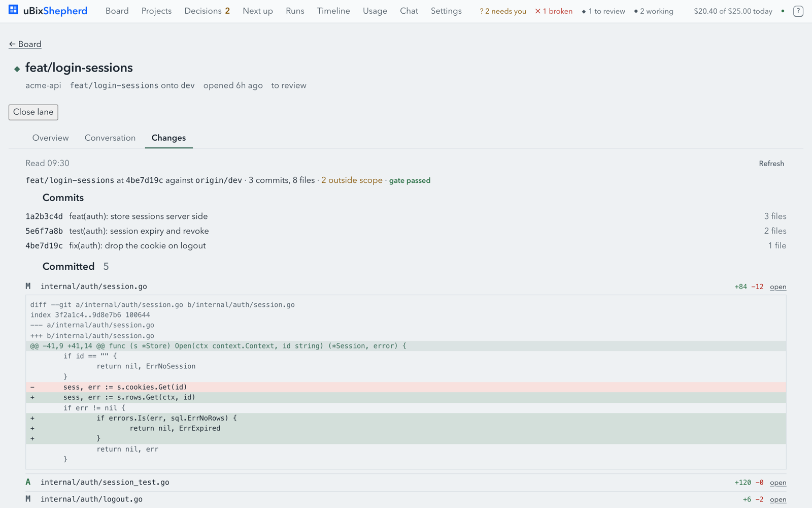This screenshot has width=812, height=508.
Task: Click the Committed section heading
Action: [69, 267]
